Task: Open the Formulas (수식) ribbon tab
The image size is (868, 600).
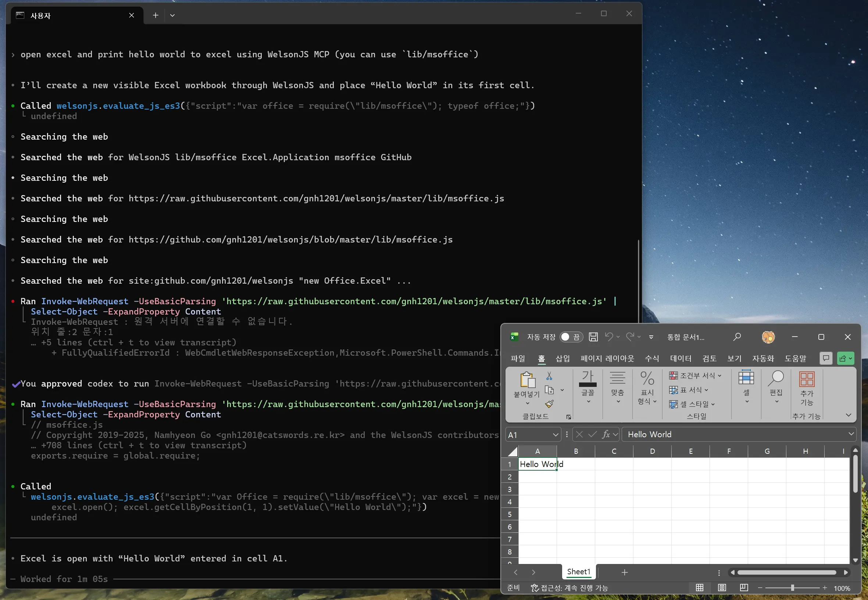Action: (652, 358)
